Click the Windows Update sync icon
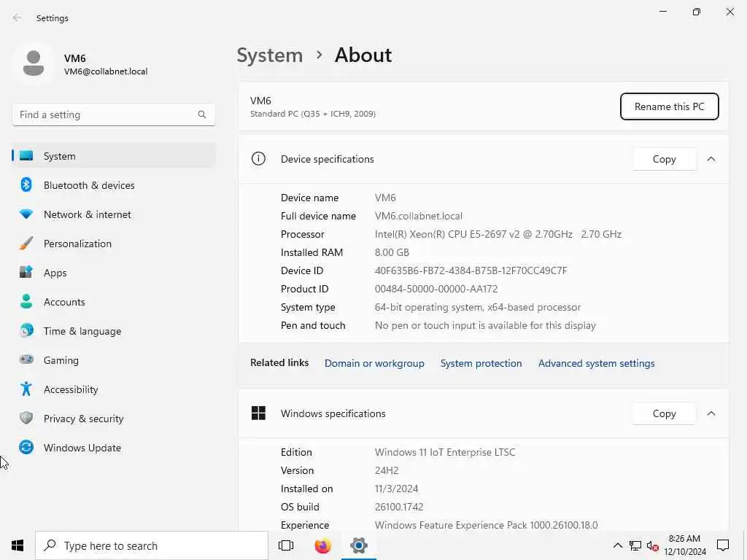The width and height of the screenshot is (747, 560). pos(26,447)
